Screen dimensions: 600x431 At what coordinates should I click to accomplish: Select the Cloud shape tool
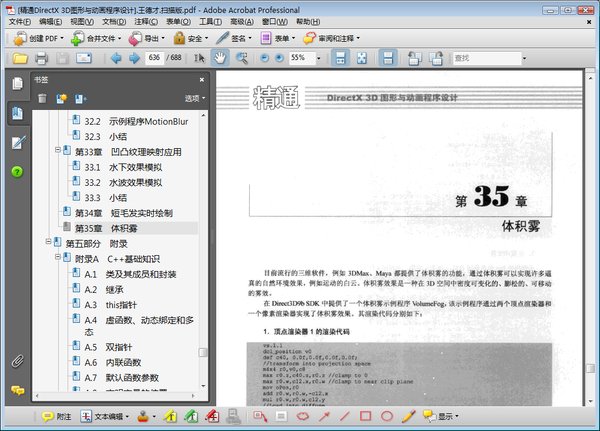tap(303, 416)
